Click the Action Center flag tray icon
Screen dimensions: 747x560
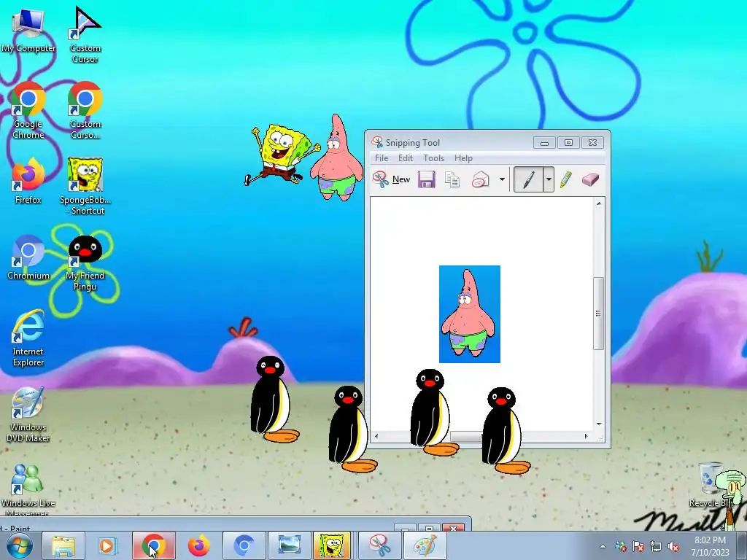pyautogui.click(x=638, y=546)
